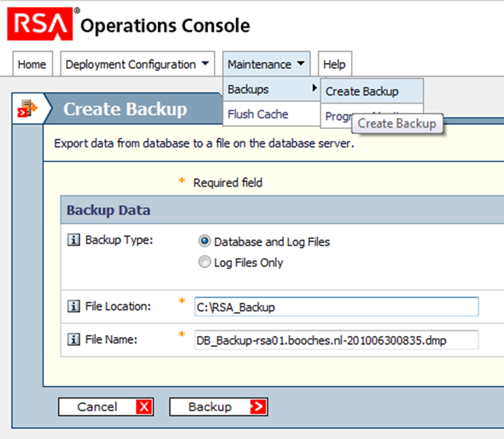Click the Create Backup page header icon
This screenshot has width=504, height=439.
coord(27,108)
